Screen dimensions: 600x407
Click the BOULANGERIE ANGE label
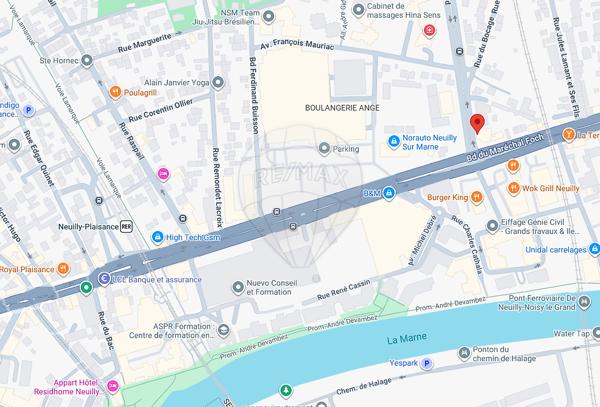coord(342,108)
